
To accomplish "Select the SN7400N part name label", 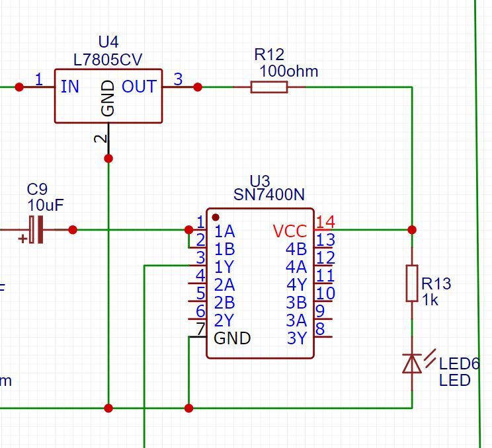I will (269, 195).
